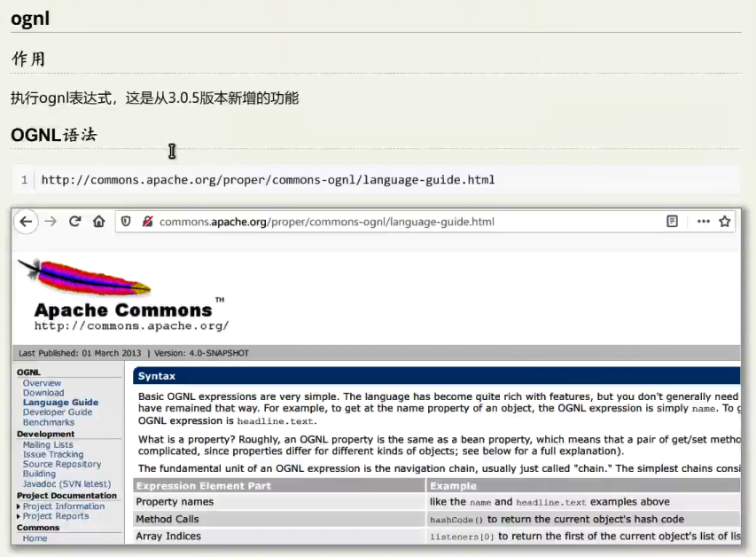The height and width of the screenshot is (557, 756).
Task: Open the Source Repository link
Action: pyautogui.click(x=62, y=464)
